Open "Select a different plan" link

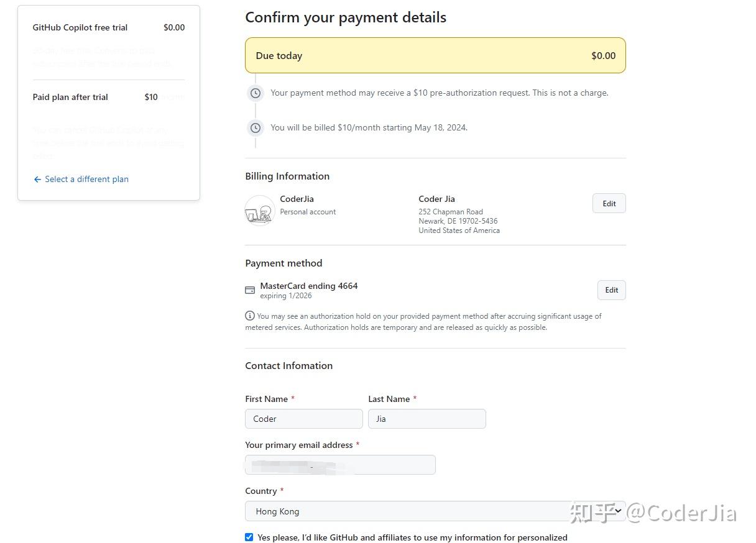point(86,179)
